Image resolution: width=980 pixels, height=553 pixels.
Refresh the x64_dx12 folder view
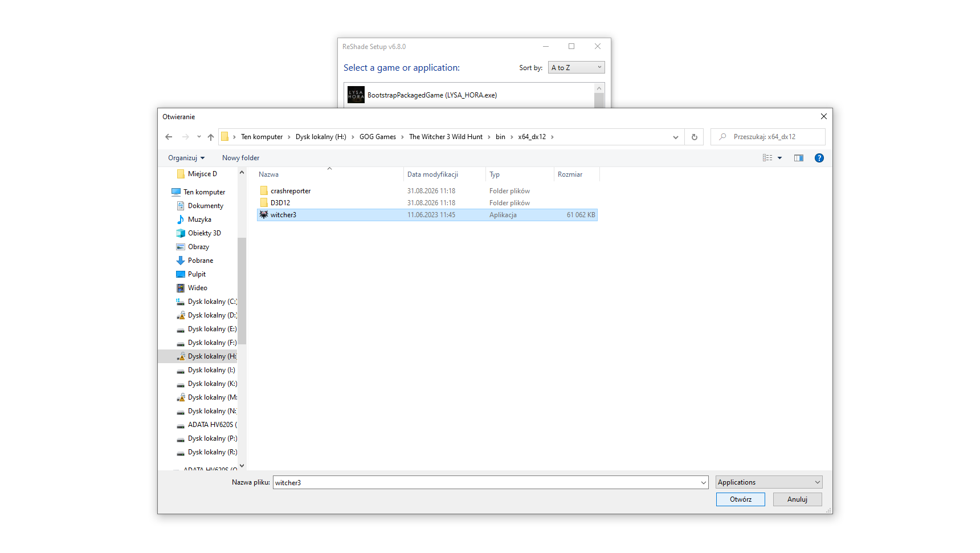pos(694,137)
